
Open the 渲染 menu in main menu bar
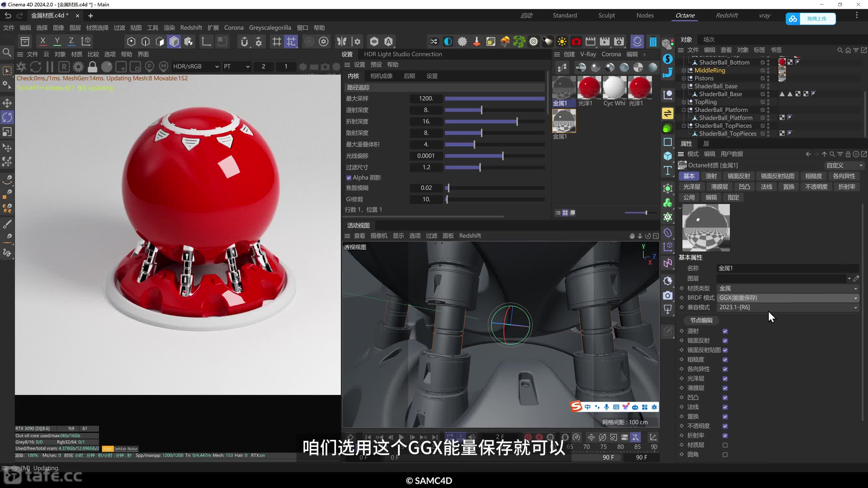pos(169,28)
